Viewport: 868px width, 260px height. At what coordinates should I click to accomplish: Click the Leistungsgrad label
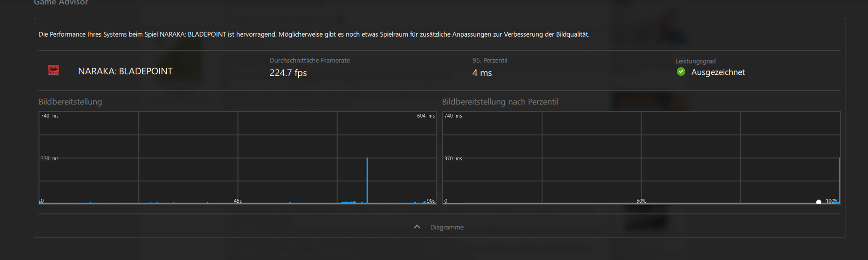696,61
